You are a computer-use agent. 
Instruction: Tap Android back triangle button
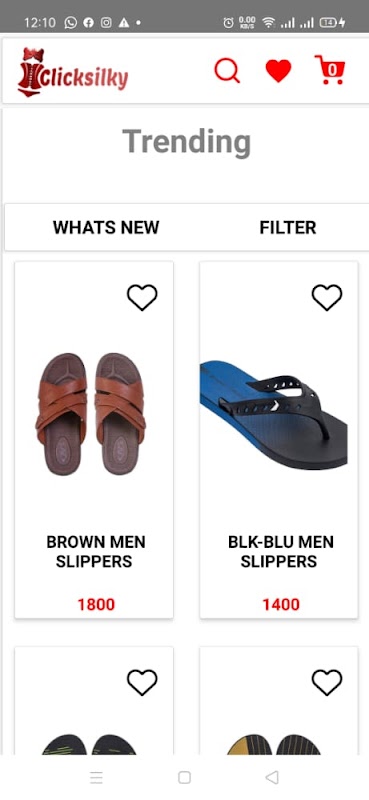[x=272, y=777]
